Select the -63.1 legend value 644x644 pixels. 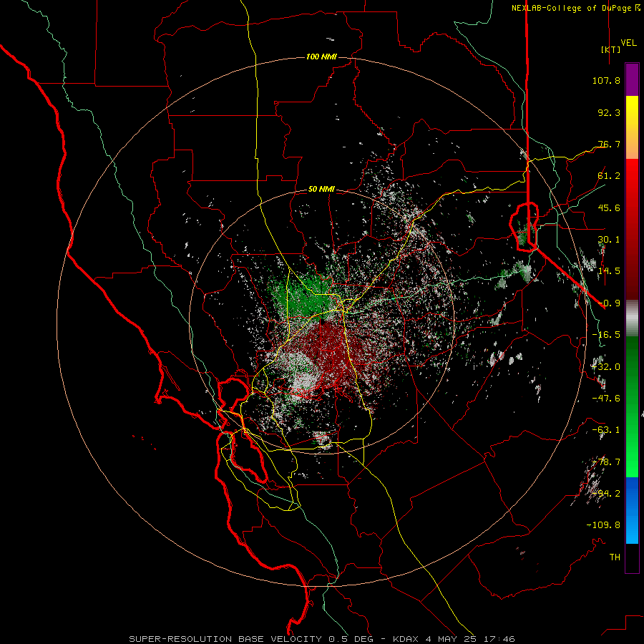(606, 430)
